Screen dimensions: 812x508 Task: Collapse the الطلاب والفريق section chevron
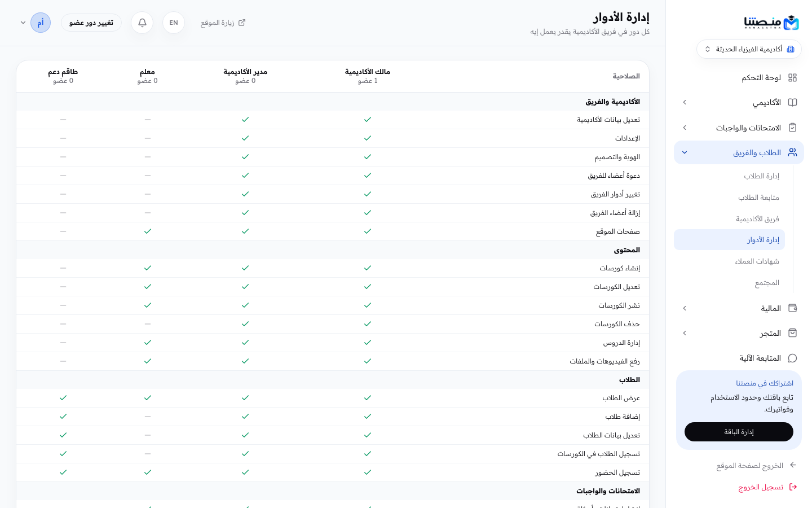685,152
